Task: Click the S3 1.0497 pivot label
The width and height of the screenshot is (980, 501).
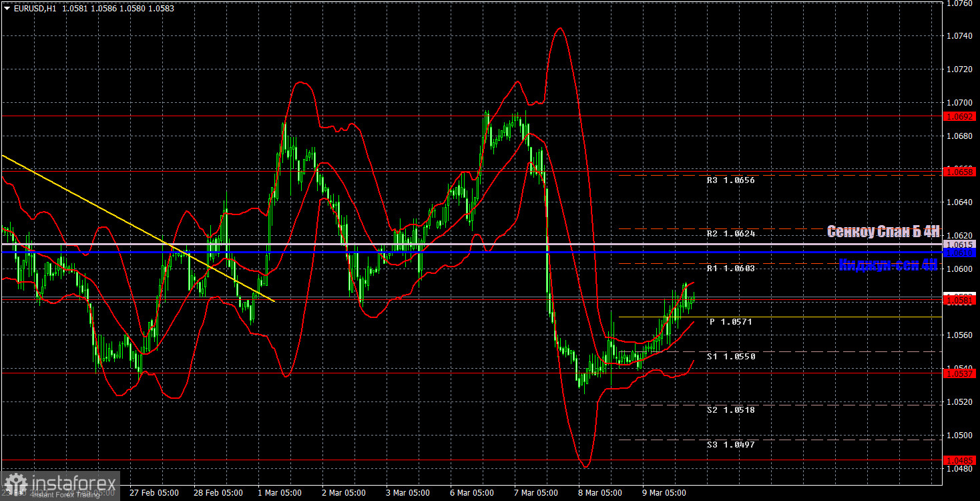Action: click(731, 445)
